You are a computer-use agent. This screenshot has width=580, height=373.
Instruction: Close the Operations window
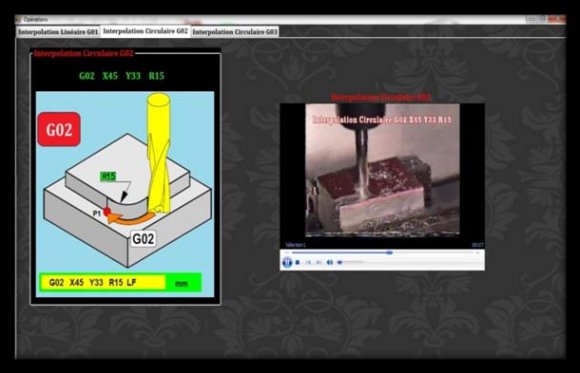pyautogui.click(x=557, y=19)
